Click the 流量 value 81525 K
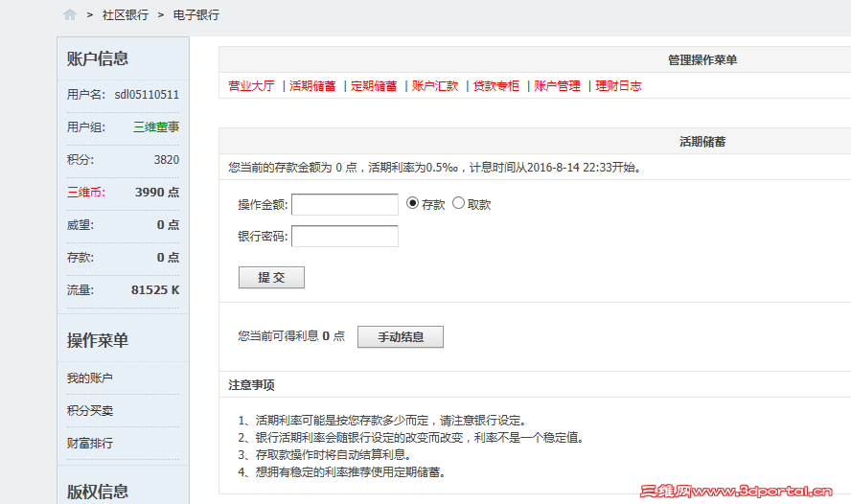 click(155, 289)
